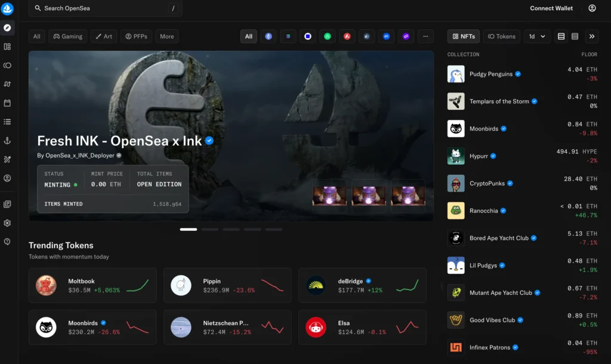The height and width of the screenshot is (364, 611).
Task: Select the Gaming category tab
Action: coord(68,36)
